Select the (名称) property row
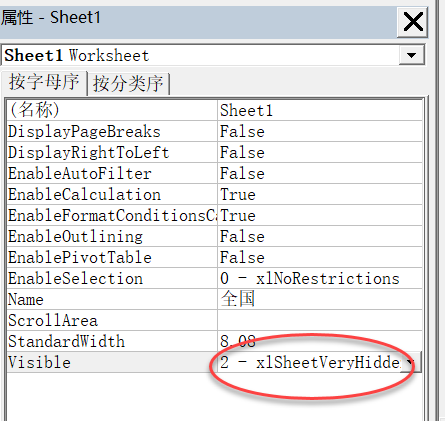 pyautogui.click(x=215, y=110)
